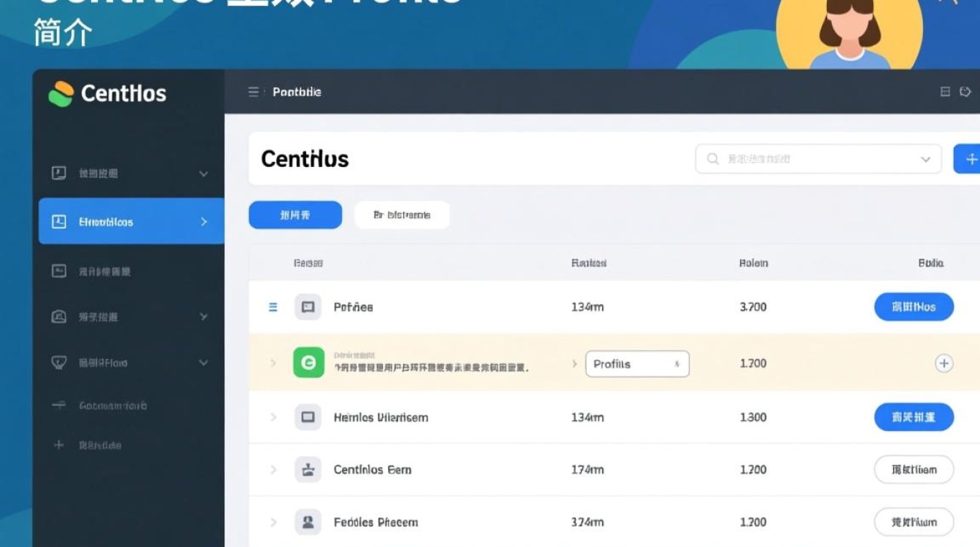The image size is (980, 547).
Task: Expand the highlighted green G row chevron
Action: pos(273,362)
